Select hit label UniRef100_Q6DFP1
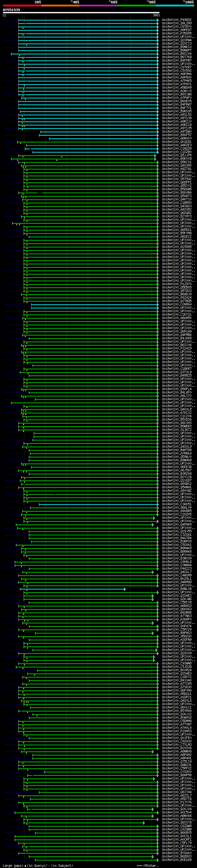Screen dimensions: 197x868 click(x=177, y=182)
